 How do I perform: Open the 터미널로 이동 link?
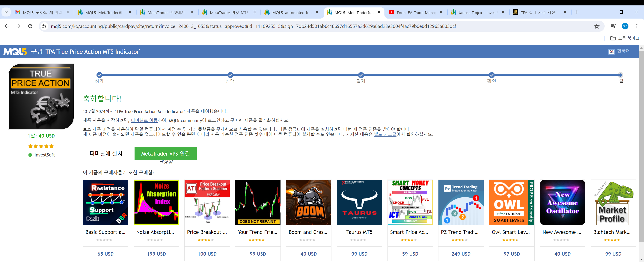coord(144,120)
